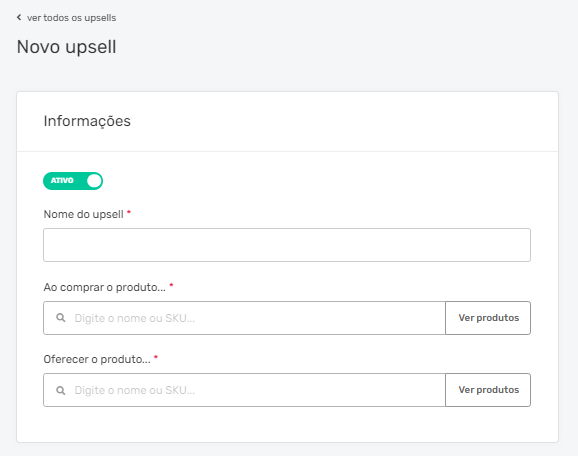
Task: Focus the 'Nome do upsell' text field
Action: (287, 245)
